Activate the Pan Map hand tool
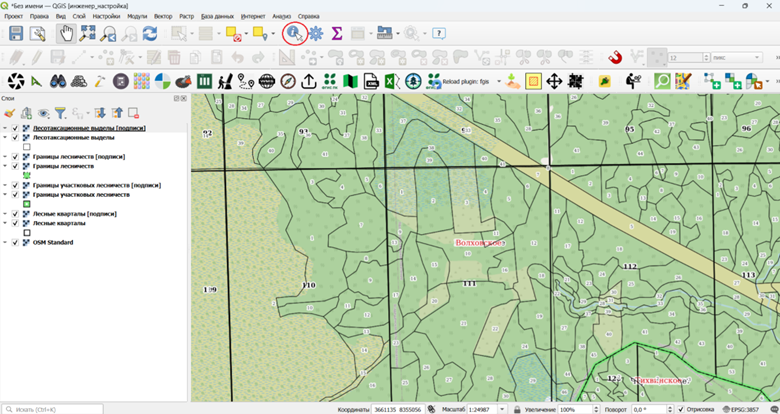 coord(66,33)
